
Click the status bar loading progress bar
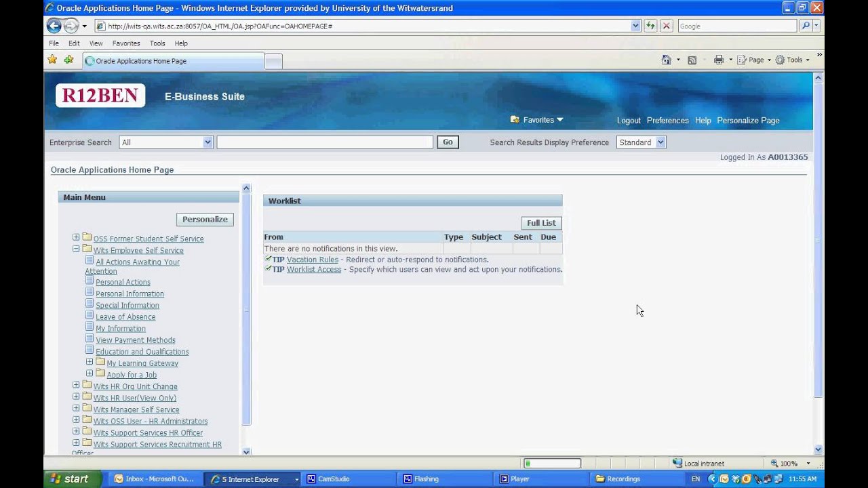point(552,464)
